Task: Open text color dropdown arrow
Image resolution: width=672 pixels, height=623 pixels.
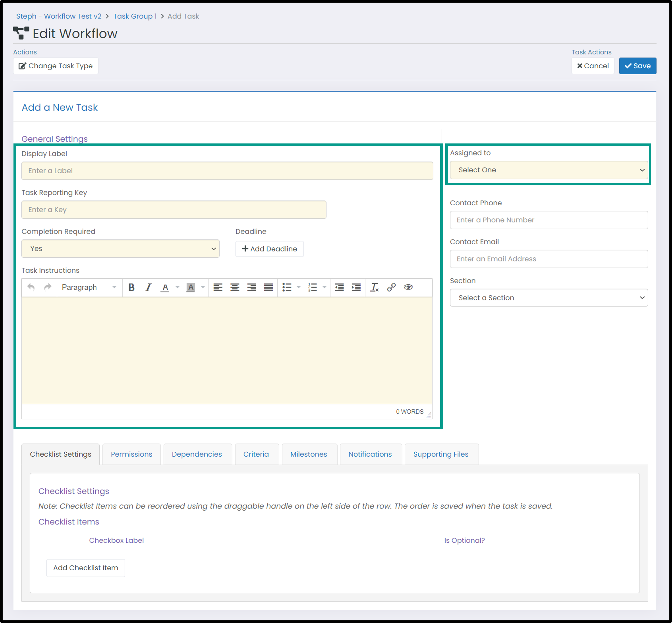Action: coord(177,287)
